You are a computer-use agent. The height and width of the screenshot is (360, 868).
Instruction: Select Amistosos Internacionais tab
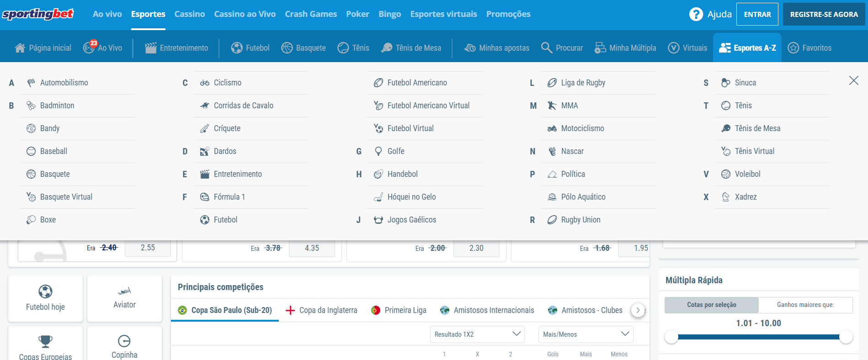point(487,310)
